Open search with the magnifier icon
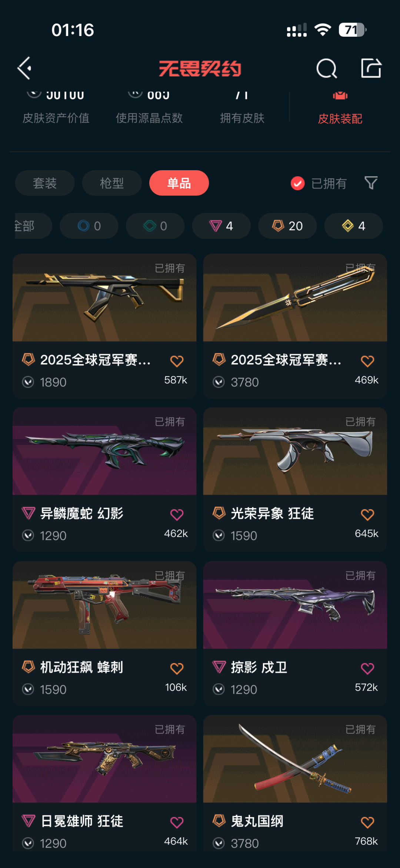 [326, 68]
